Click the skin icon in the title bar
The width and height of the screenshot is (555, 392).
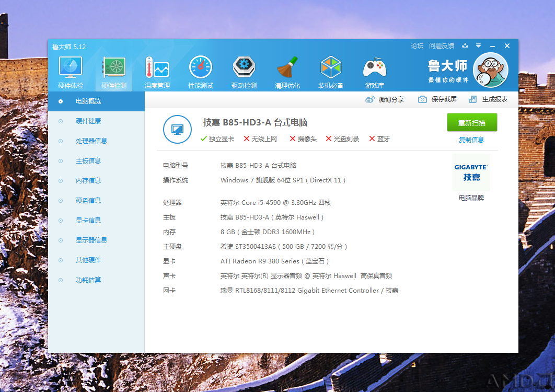[465, 45]
